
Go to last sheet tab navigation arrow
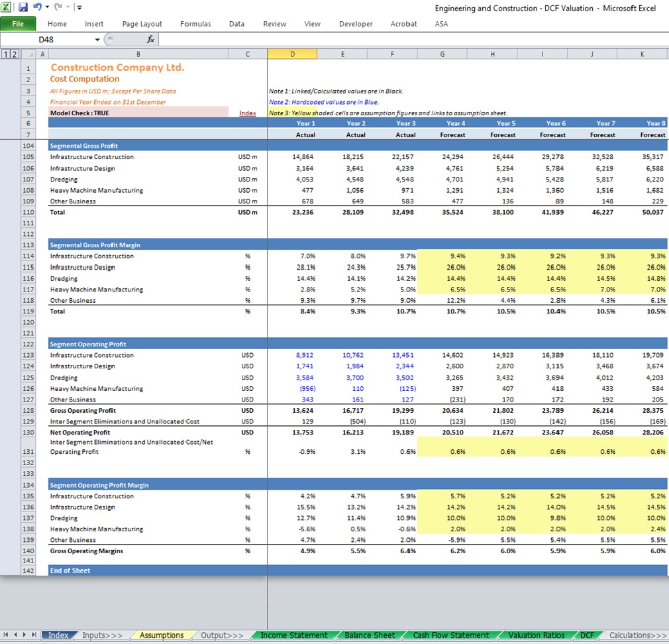tap(34, 635)
